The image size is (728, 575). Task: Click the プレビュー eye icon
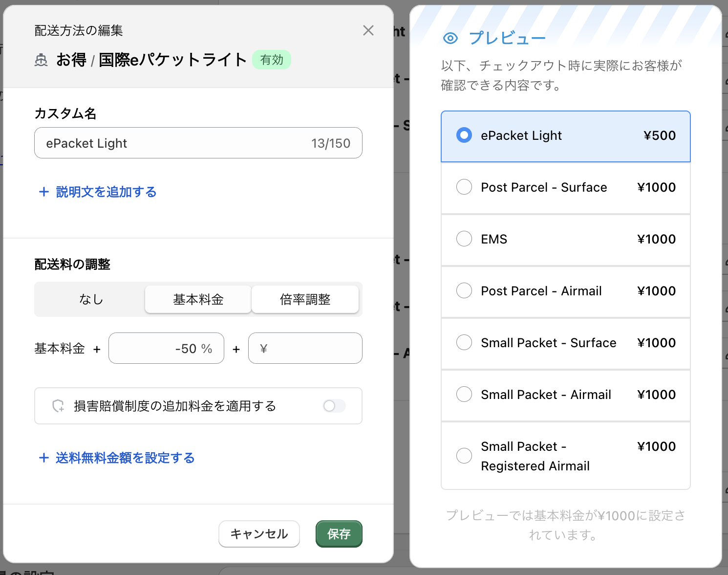click(450, 37)
